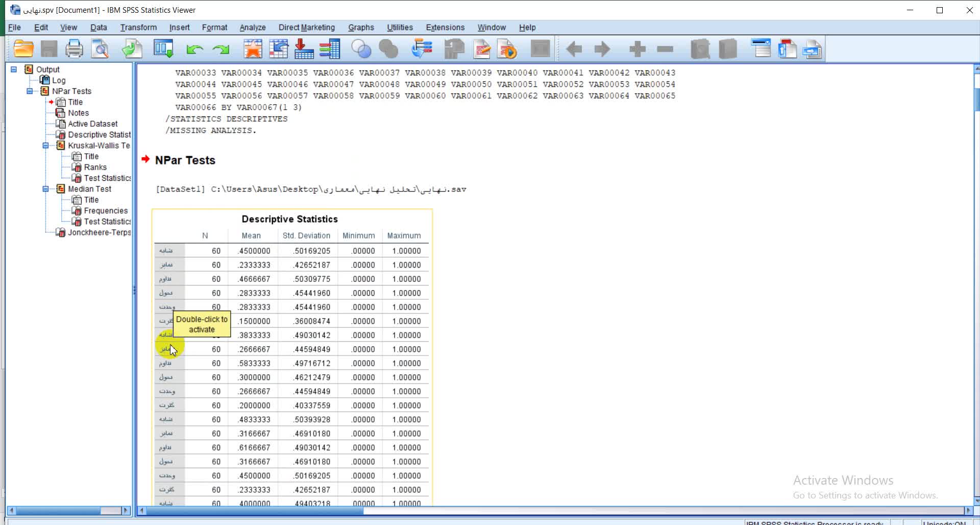980x525 pixels.
Task: Click the Variables icon in the toolbar
Action: [x=330, y=49]
